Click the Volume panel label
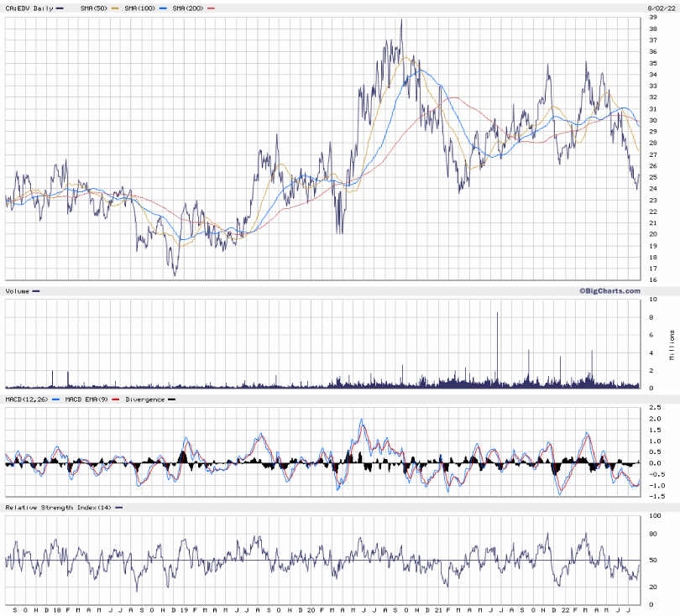The height and width of the screenshot is (616, 680). click(18, 290)
